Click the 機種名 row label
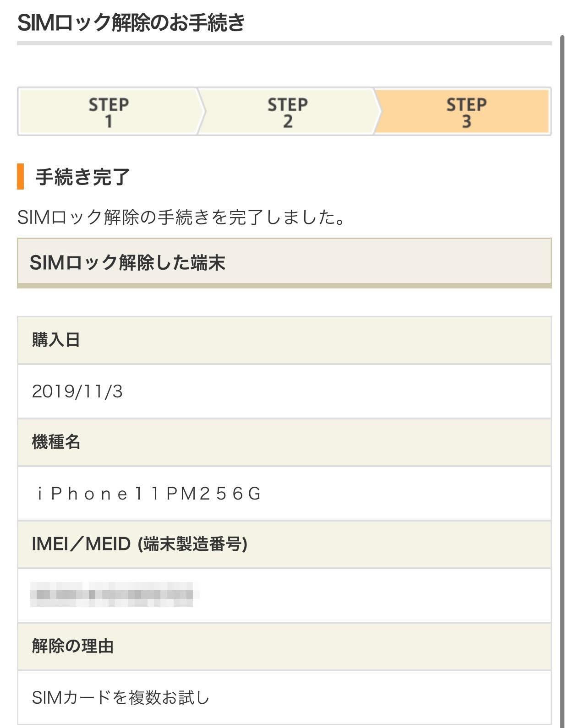569x728 pixels. (x=56, y=442)
